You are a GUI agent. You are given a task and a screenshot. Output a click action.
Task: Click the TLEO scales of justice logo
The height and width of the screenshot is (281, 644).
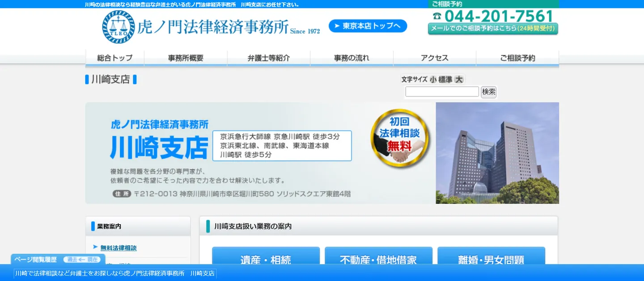[x=118, y=27]
